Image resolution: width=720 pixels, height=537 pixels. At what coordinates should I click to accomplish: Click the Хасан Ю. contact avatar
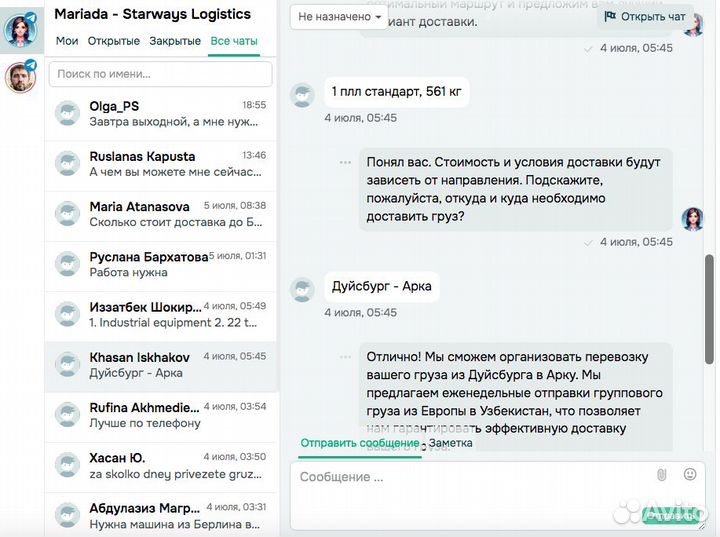pyautogui.click(x=68, y=464)
